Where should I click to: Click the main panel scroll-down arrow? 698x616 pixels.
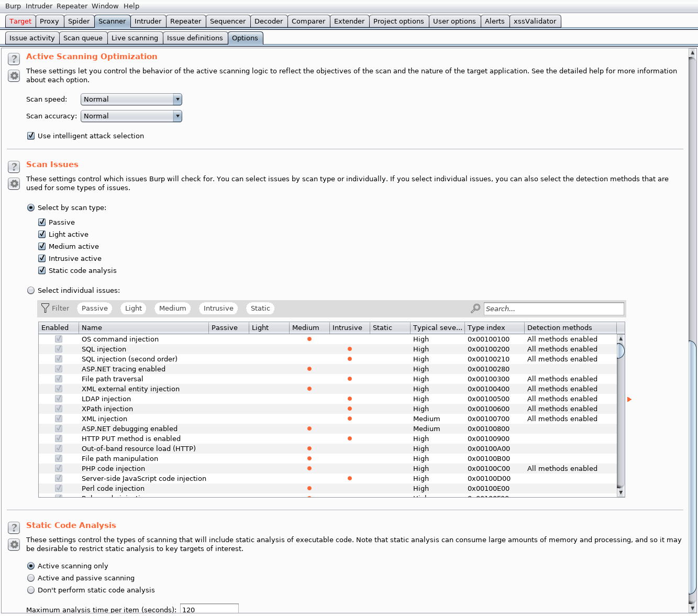coord(693,608)
